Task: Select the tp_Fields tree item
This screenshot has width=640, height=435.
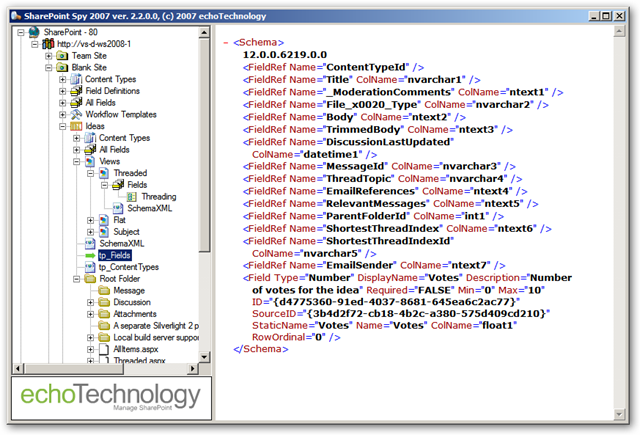Action: tap(115, 255)
